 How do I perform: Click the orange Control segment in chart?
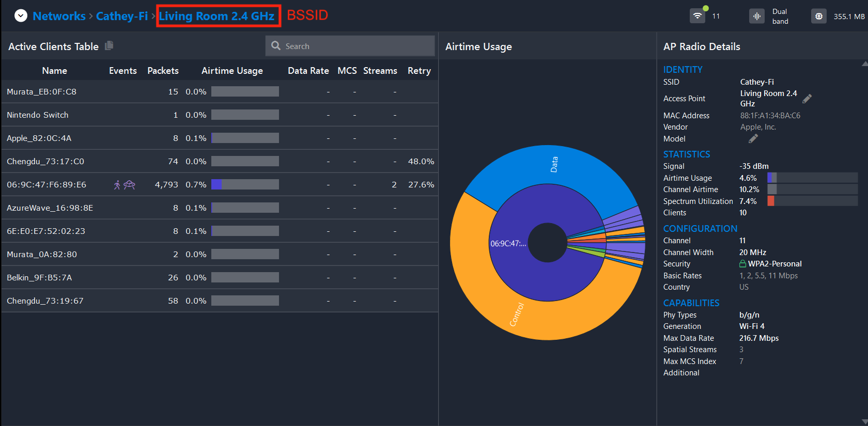pyautogui.click(x=517, y=314)
